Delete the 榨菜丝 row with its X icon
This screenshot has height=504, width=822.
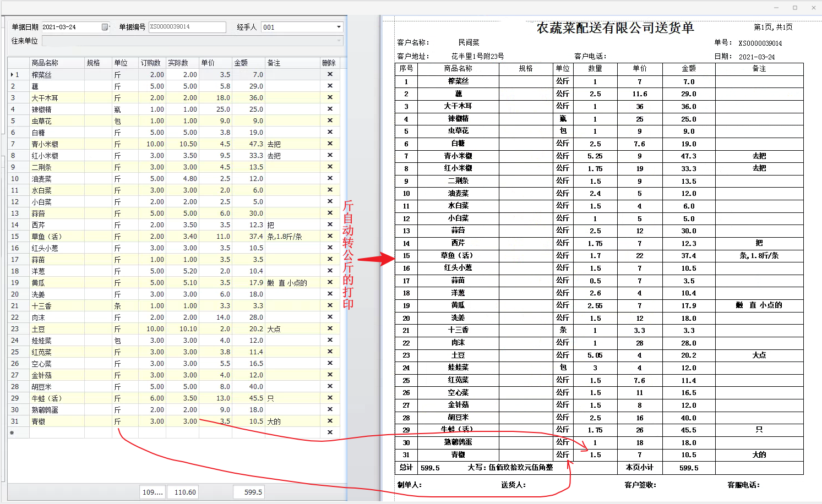(x=330, y=74)
